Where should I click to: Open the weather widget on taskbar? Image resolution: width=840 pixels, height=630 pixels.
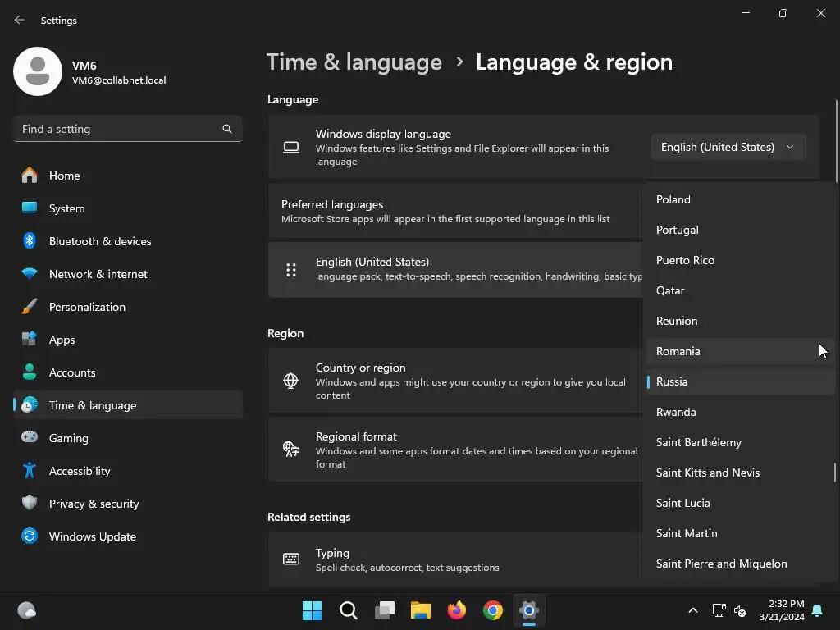click(x=27, y=610)
